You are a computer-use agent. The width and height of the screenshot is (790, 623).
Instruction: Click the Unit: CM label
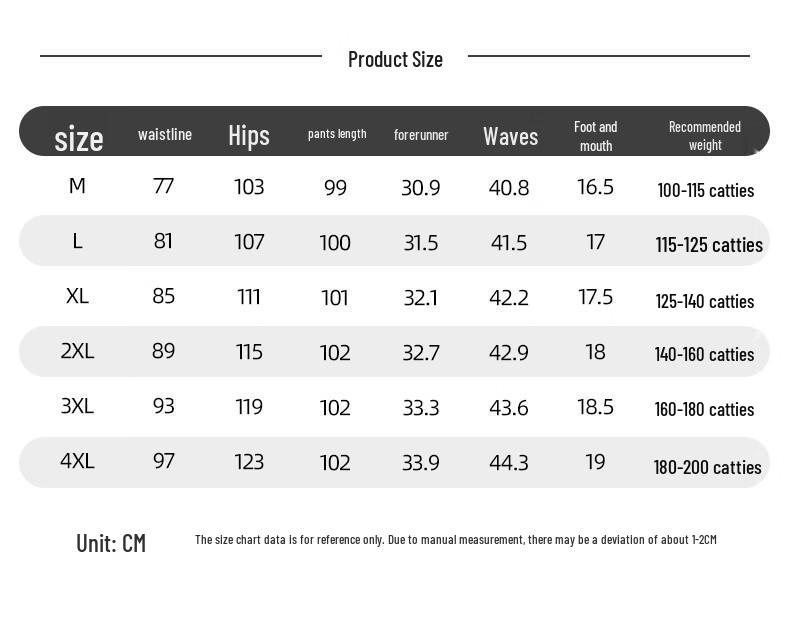click(111, 543)
